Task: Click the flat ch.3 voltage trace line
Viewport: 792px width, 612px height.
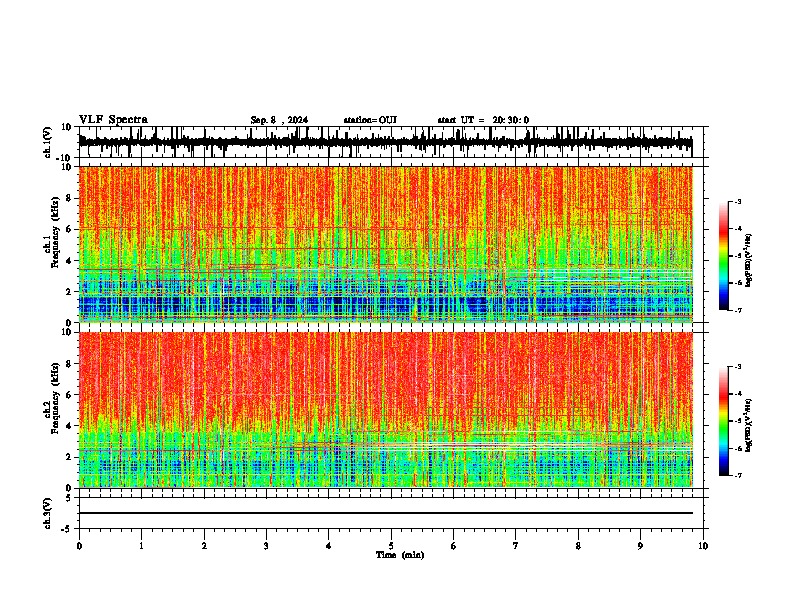Action: coord(385,513)
